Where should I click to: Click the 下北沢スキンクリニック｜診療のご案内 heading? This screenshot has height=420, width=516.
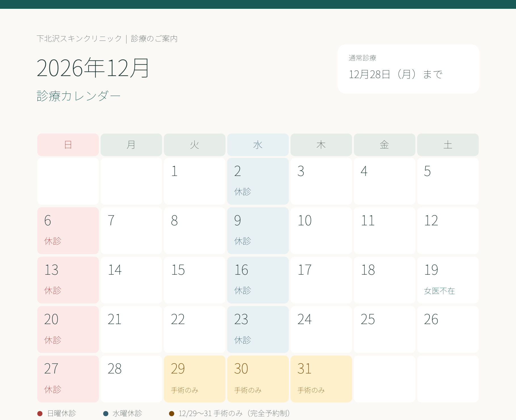[107, 39]
